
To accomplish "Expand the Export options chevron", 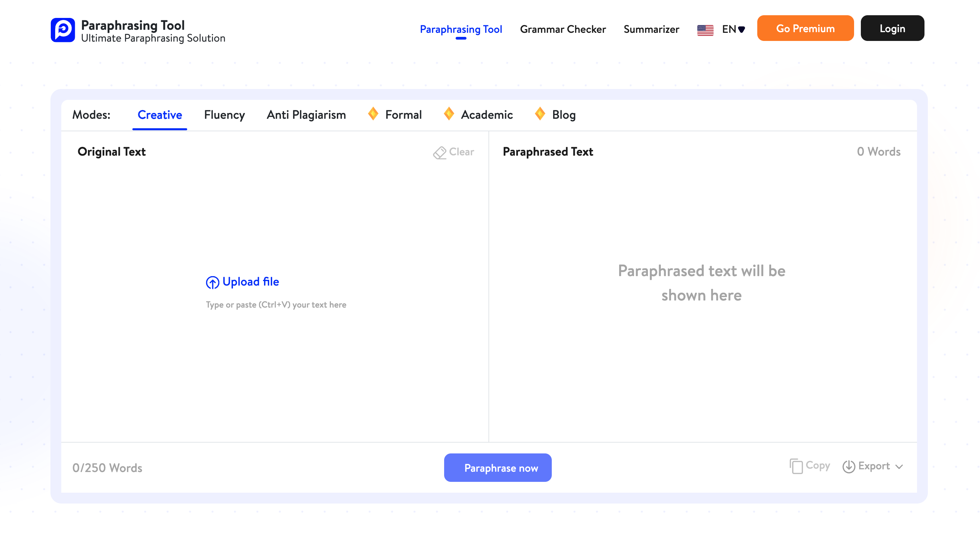I will [x=899, y=467].
